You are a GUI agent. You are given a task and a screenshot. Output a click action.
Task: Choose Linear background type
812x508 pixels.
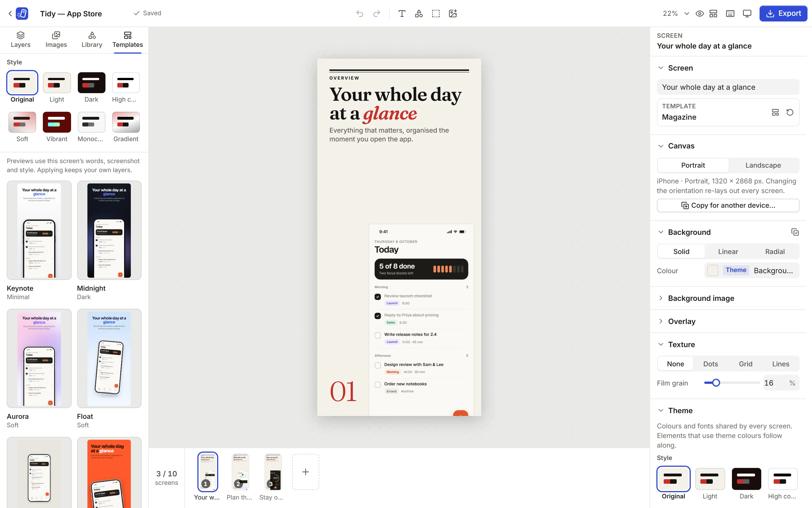[728, 252]
